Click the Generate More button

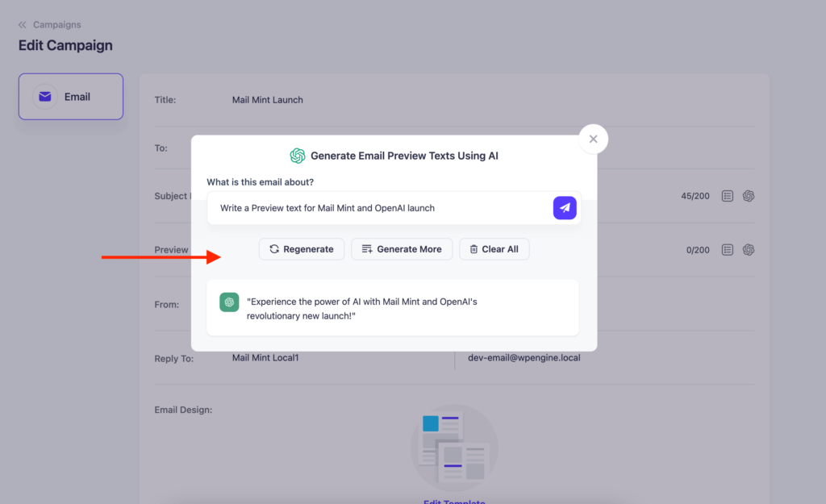tap(402, 249)
